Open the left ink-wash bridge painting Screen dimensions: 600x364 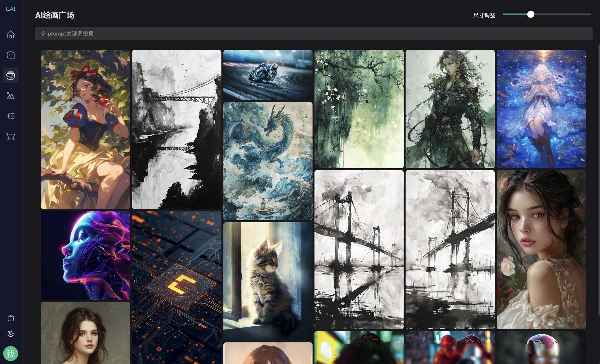coord(359,250)
